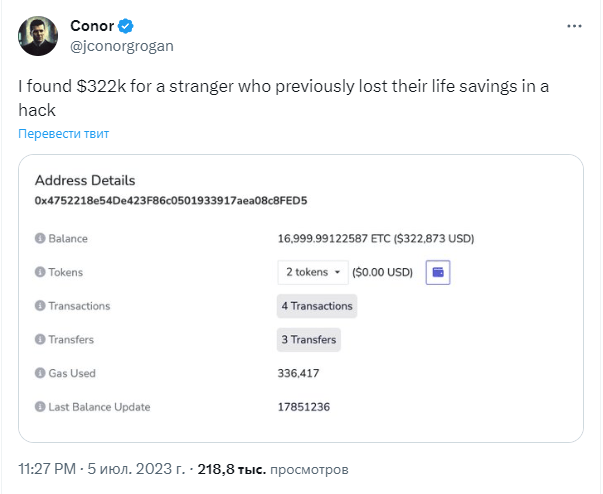This screenshot has width=603, height=494.
Task: Click the purple wallet icon button
Action: (438, 272)
